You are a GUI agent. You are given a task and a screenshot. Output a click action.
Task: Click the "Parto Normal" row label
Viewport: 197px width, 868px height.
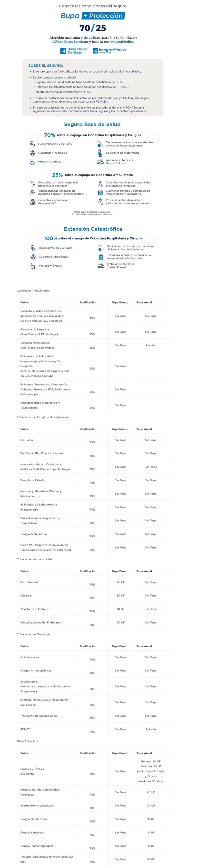point(29,582)
